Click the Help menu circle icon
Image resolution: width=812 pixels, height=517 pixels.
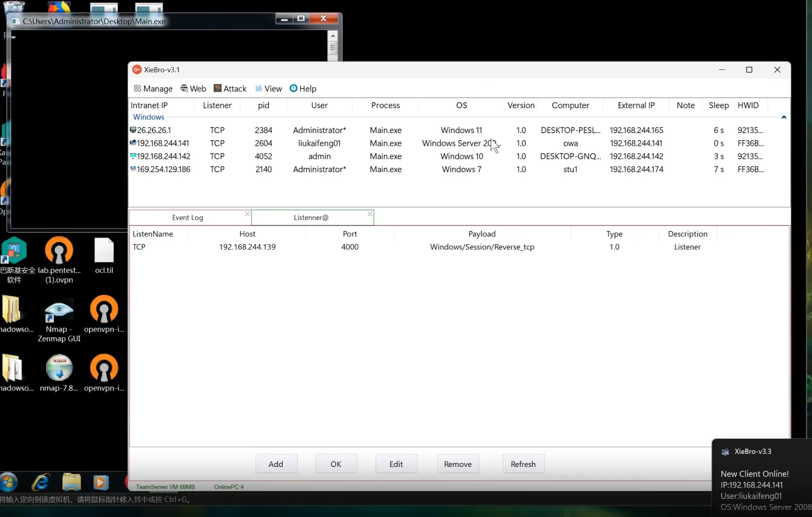coord(294,88)
